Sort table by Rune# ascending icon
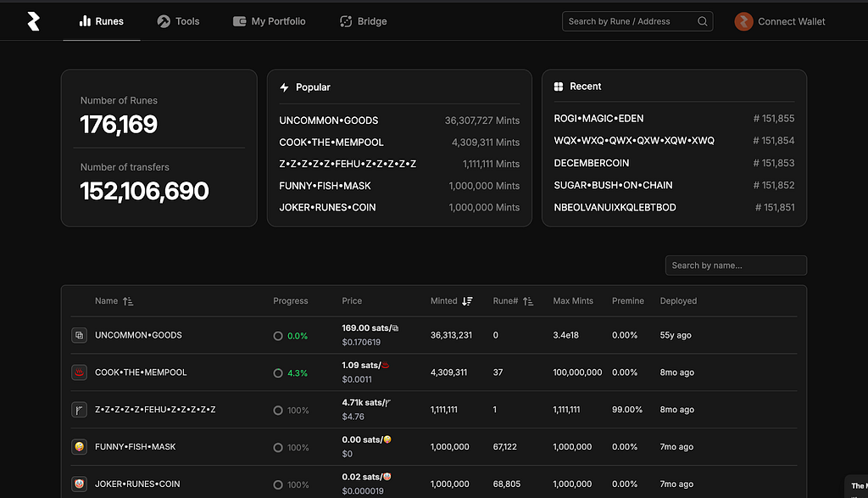Image resolution: width=868 pixels, height=498 pixels. (528, 301)
